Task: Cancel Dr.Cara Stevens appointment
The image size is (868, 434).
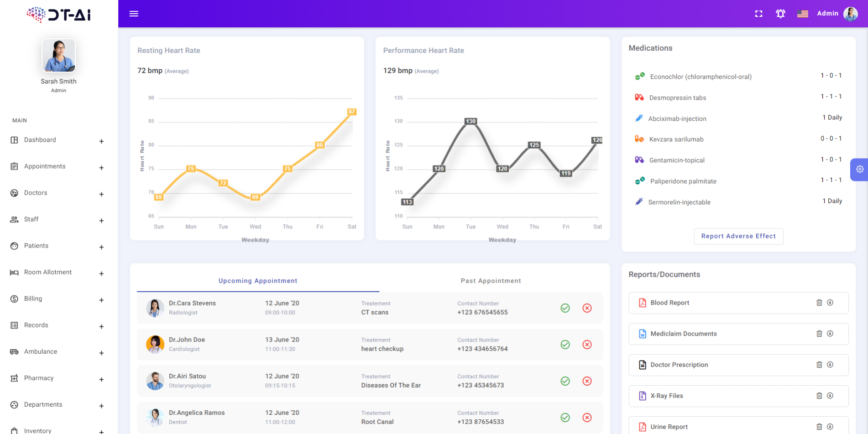Action: click(x=587, y=308)
